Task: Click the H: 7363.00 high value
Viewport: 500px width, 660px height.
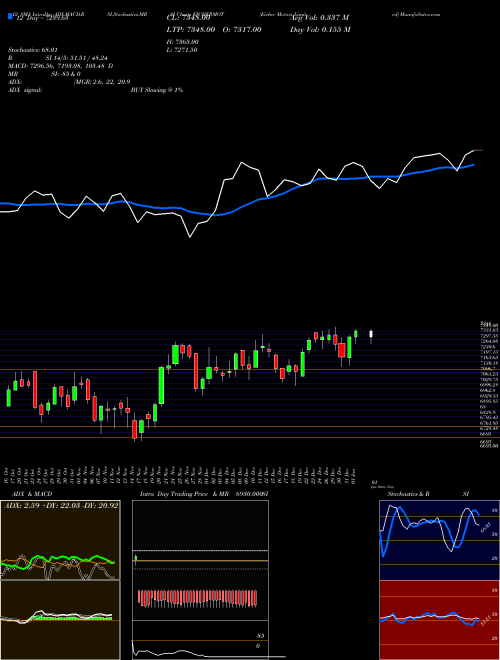Action: (183, 42)
